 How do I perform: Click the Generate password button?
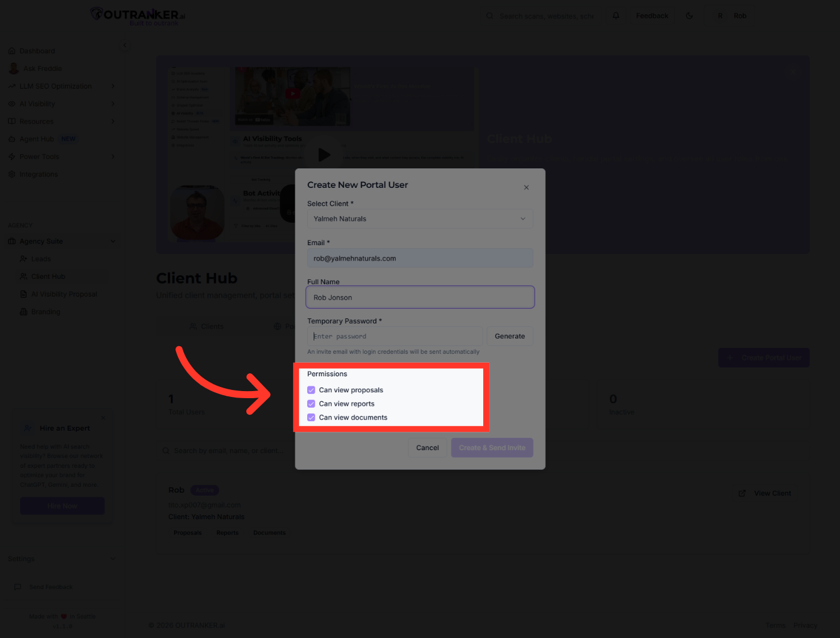click(510, 336)
